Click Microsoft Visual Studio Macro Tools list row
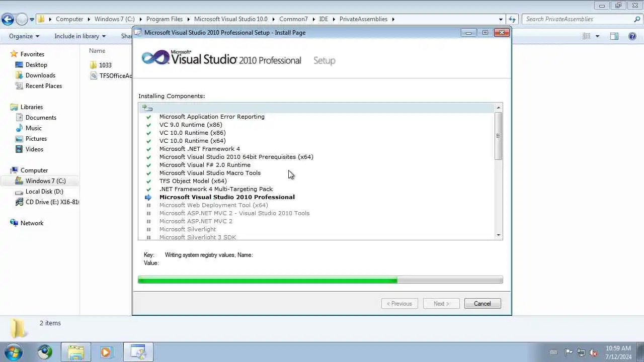 [x=210, y=173]
